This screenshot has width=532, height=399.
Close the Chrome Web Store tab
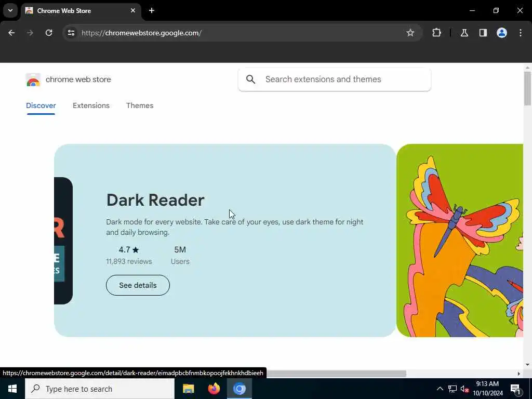pyautogui.click(x=133, y=10)
